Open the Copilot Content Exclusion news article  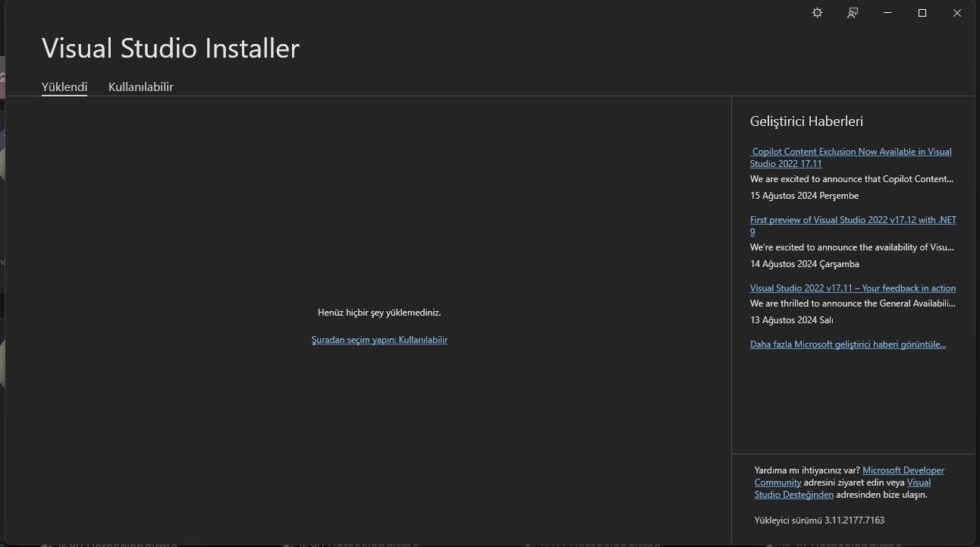851,158
